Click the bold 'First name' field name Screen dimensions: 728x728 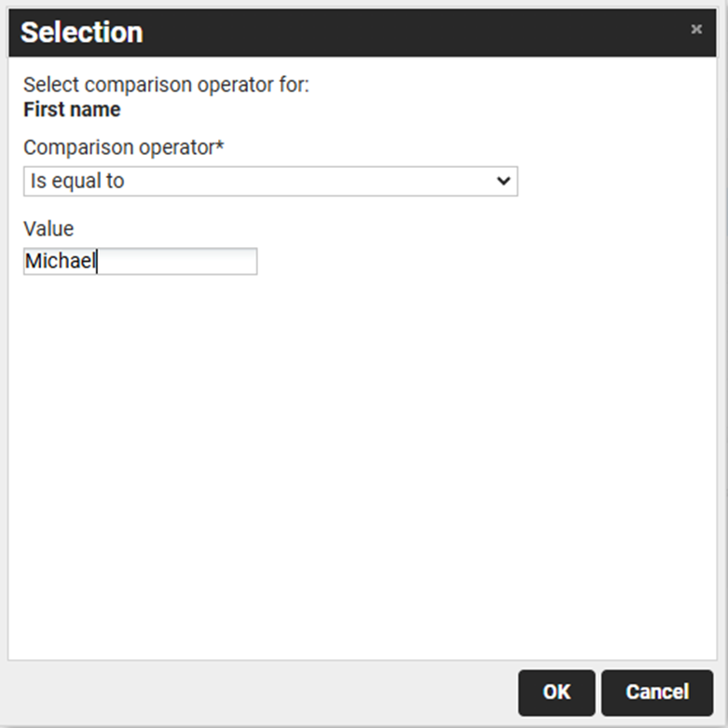click(x=72, y=110)
